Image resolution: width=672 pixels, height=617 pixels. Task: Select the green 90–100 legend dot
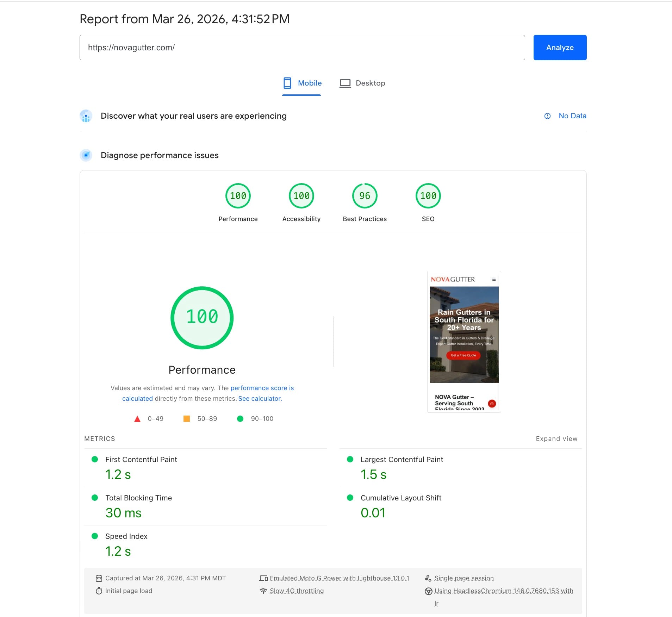click(241, 419)
